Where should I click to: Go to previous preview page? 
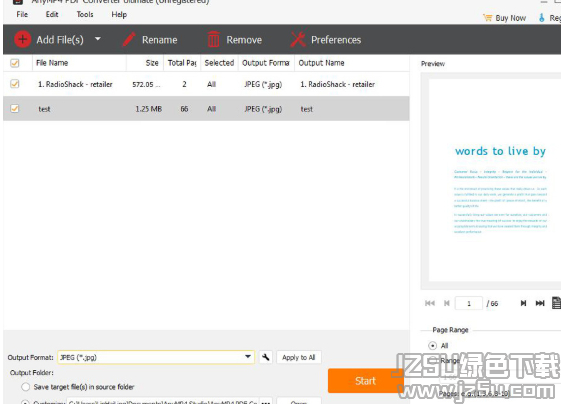[447, 303]
